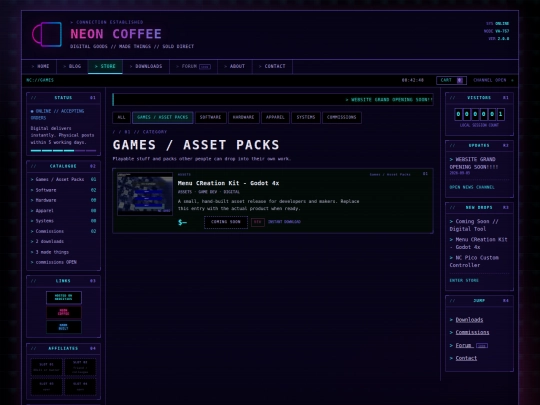Jump to Downloads link
The height and width of the screenshot is (405, 540).
[x=469, y=320]
